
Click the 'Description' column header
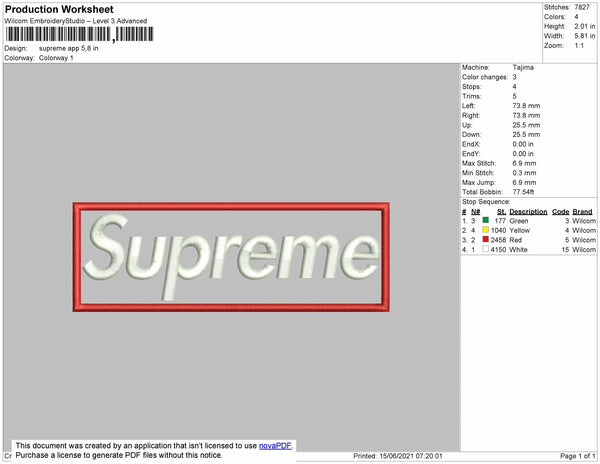528,212
